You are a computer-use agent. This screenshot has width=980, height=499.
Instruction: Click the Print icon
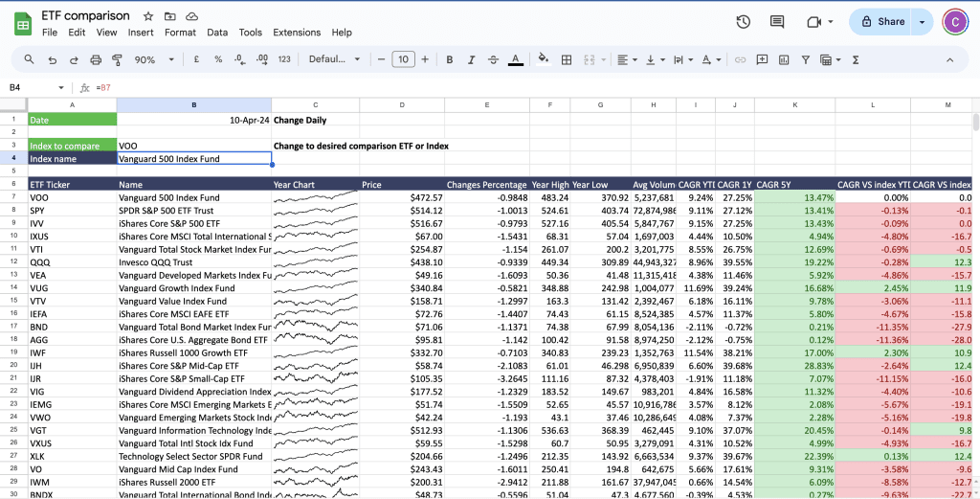pos(95,59)
